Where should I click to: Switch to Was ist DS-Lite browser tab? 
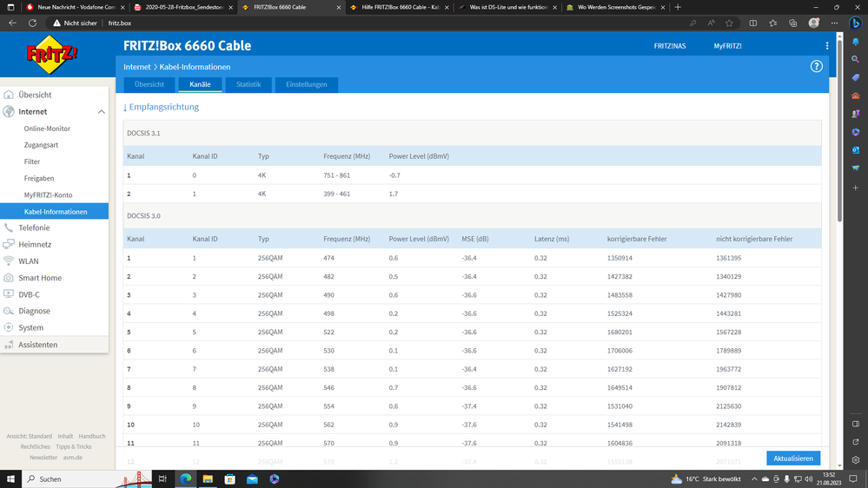(507, 7)
